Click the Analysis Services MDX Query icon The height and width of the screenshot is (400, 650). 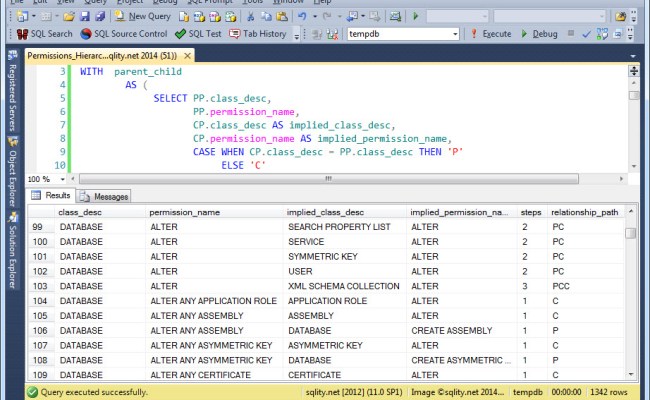[199, 17]
